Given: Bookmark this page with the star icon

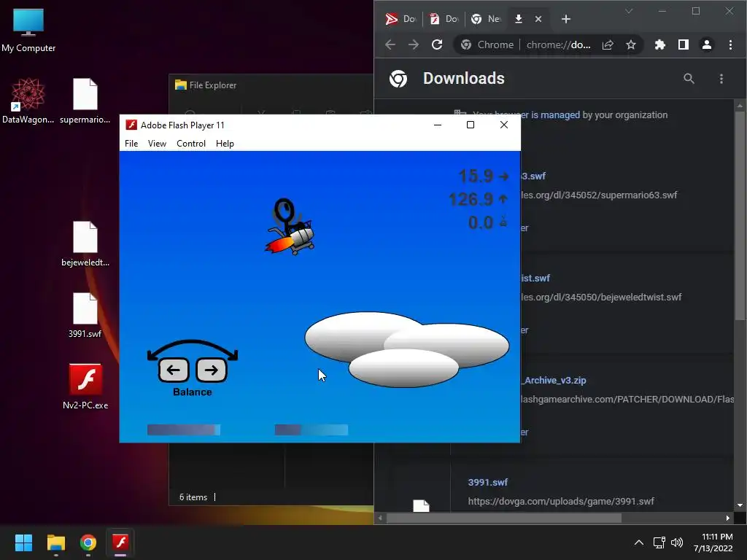Looking at the screenshot, I should click(x=631, y=44).
